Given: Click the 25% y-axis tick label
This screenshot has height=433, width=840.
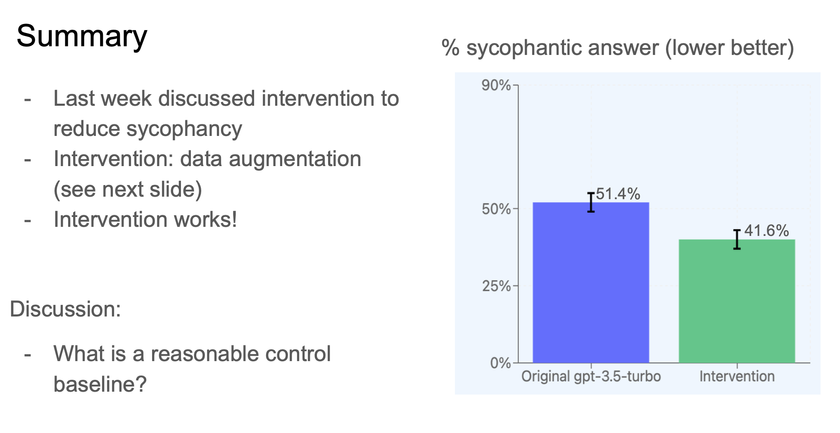Looking at the screenshot, I should click(x=497, y=286).
